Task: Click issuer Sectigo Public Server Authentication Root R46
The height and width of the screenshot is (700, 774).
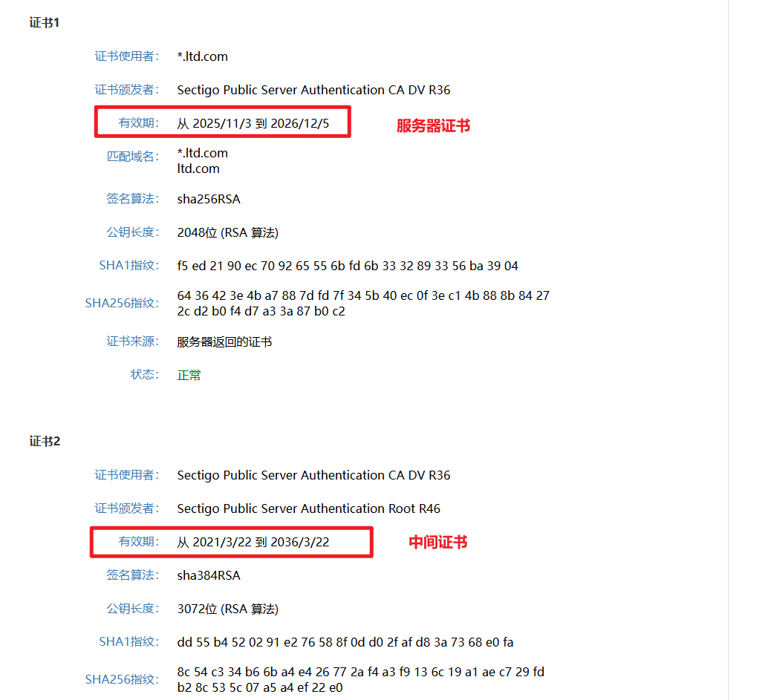Action: [308, 509]
